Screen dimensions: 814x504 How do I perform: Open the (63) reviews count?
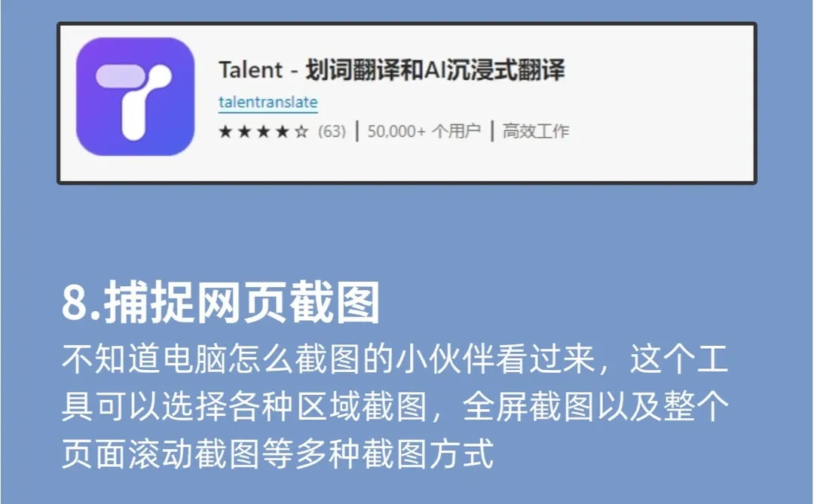(x=332, y=131)
